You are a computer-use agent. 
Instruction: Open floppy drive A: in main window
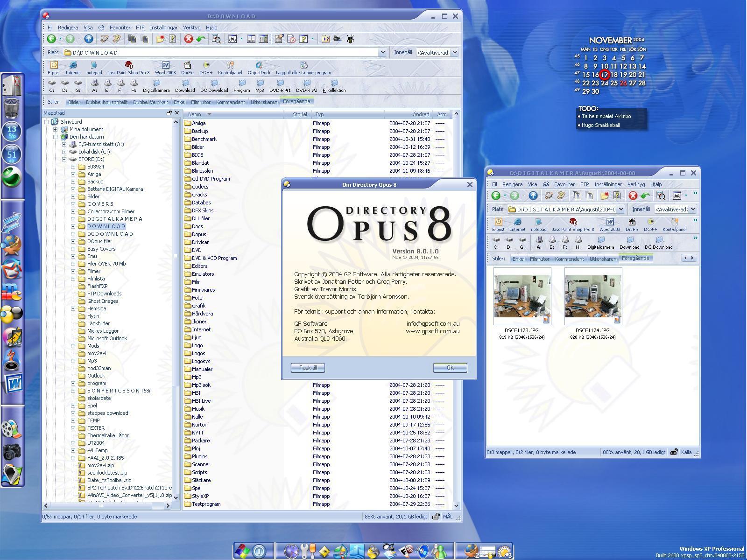pos(95,86)
